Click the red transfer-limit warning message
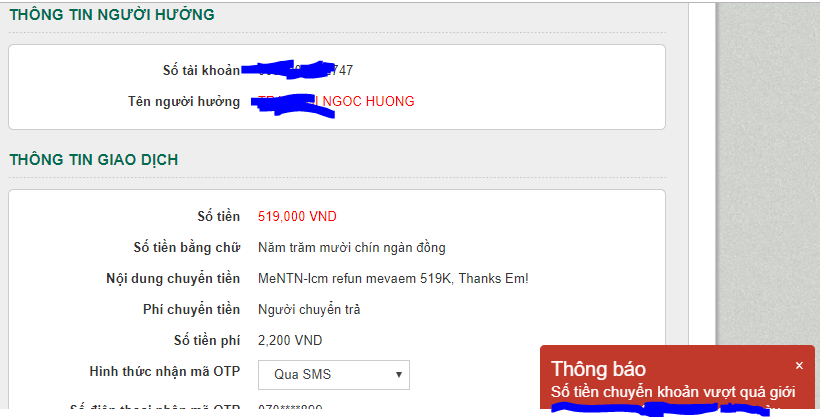Image resolution: width=820 pixels, height=417 pixels. point(673,392)
